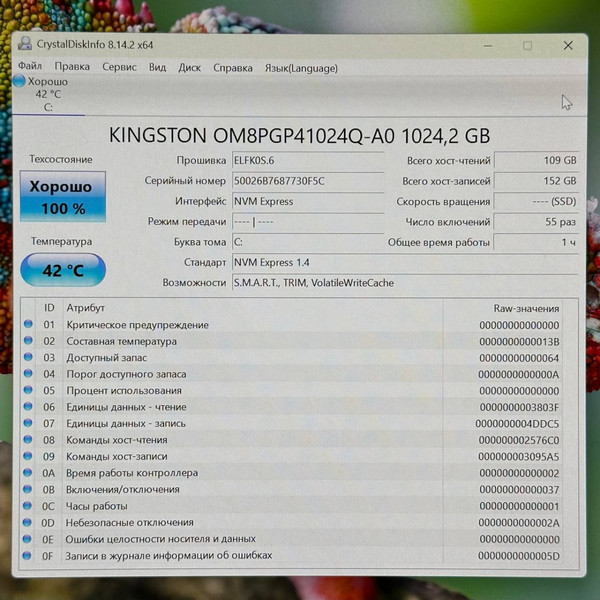This screenshot has height=600, width=600.
Task: Click the Скорость вращения value (SSD)
Action: [x=536, y=201]
